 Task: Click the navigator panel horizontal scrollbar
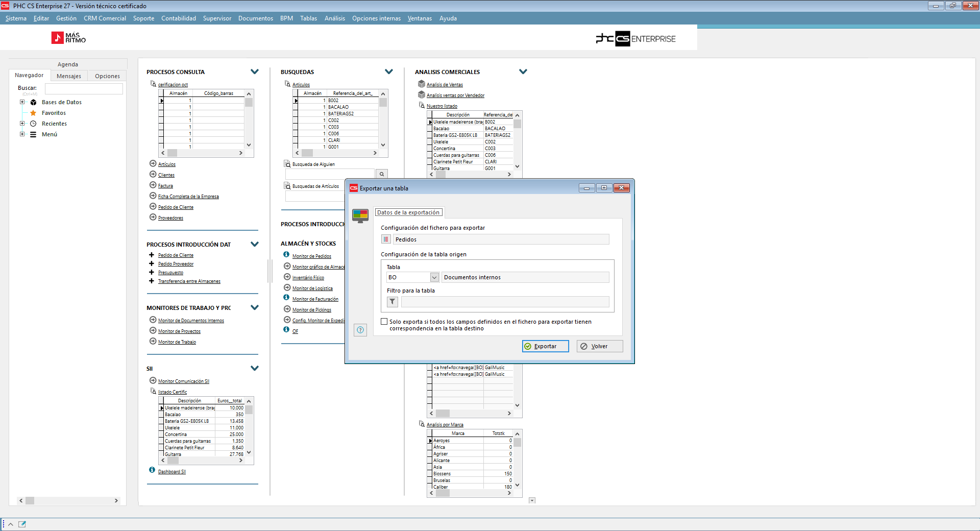[x=68, y=501]
